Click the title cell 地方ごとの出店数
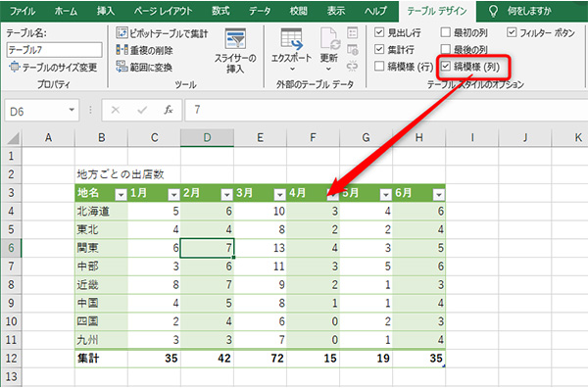This screenshot has height=388, width=588. tap(121, 174)
